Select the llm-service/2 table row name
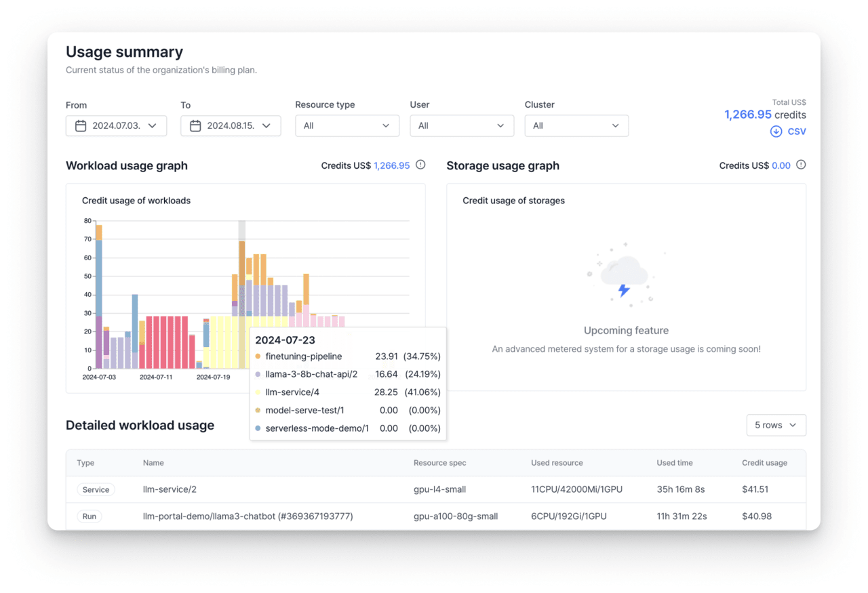868x593 pixels. [170, 489]
